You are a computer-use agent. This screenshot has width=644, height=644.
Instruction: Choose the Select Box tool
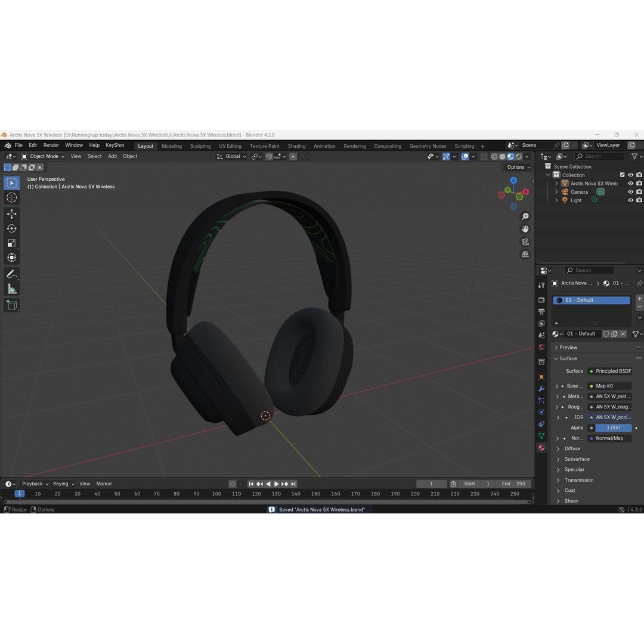[11, 183]
